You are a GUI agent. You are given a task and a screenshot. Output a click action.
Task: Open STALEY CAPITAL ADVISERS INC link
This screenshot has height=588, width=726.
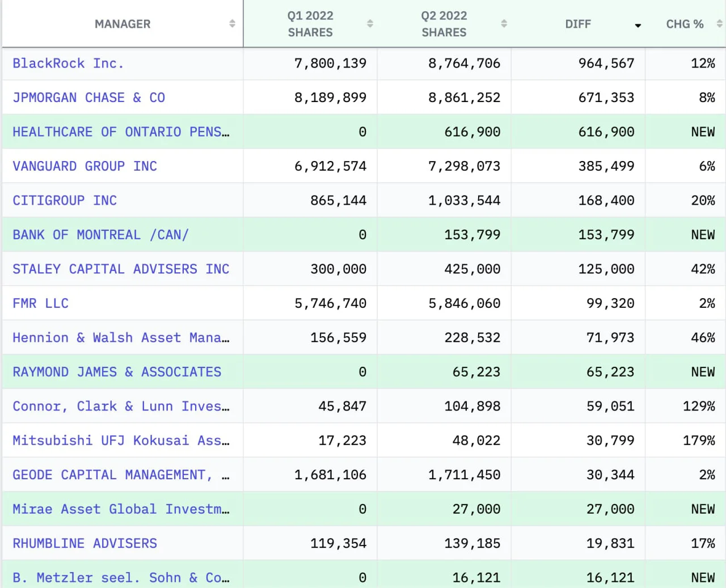point(121,269)
